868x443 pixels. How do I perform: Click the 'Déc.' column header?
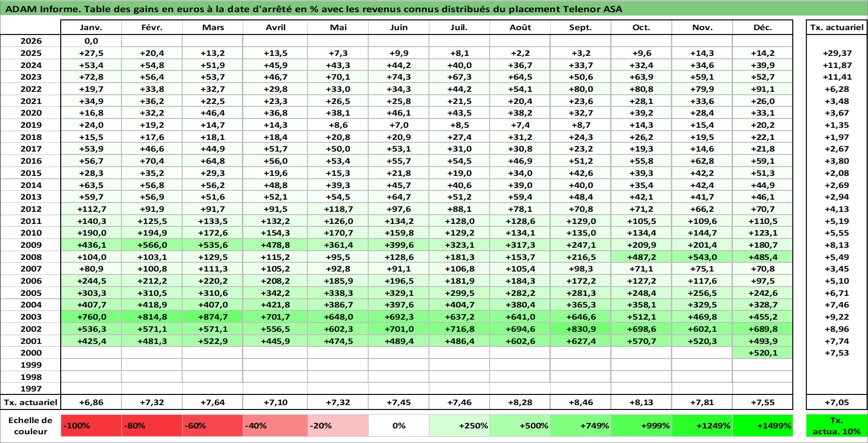(x=763, y=28)
